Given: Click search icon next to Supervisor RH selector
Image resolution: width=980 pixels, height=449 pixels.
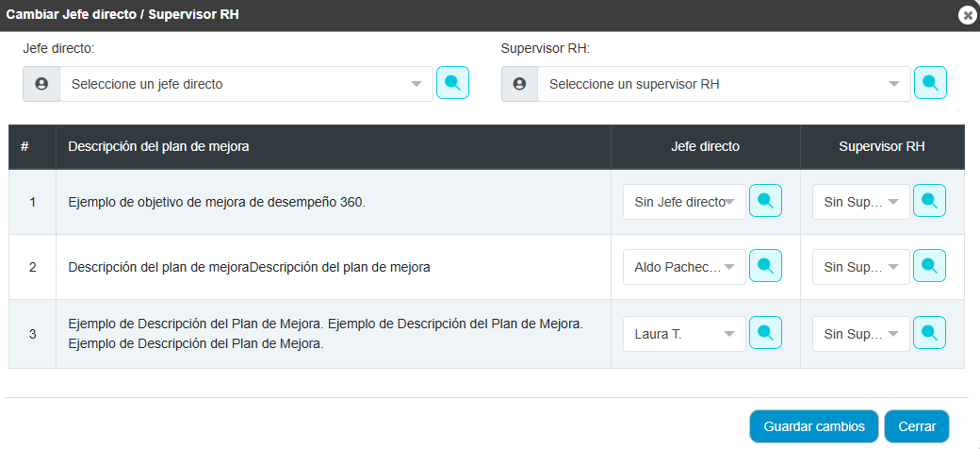Looking at the screenshot, I should 930,83.
